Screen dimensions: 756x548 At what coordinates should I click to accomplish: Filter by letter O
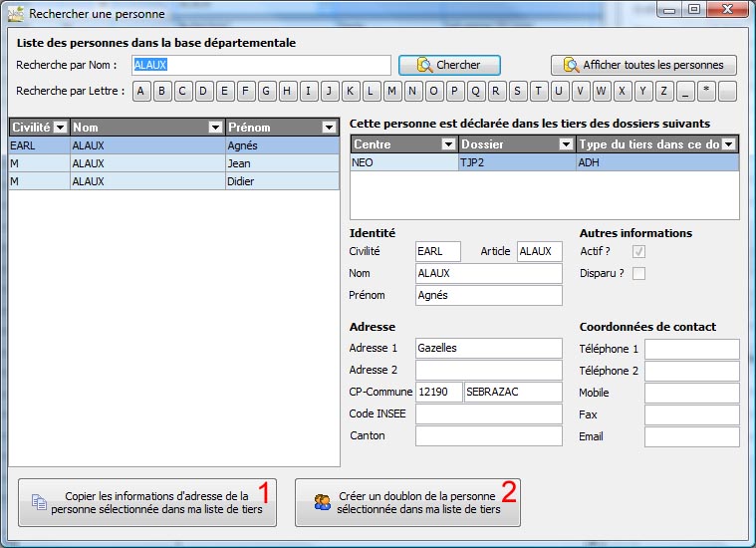pyautogui.click(x=434, y=91)
